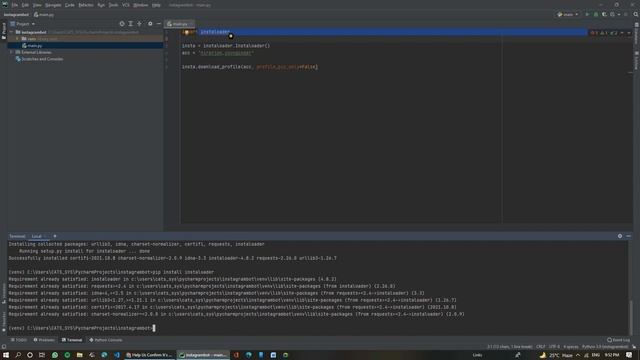Toggle the vertical Project tool window button
Viewport: 640px width, 360px height.
[x=4, y=31]
